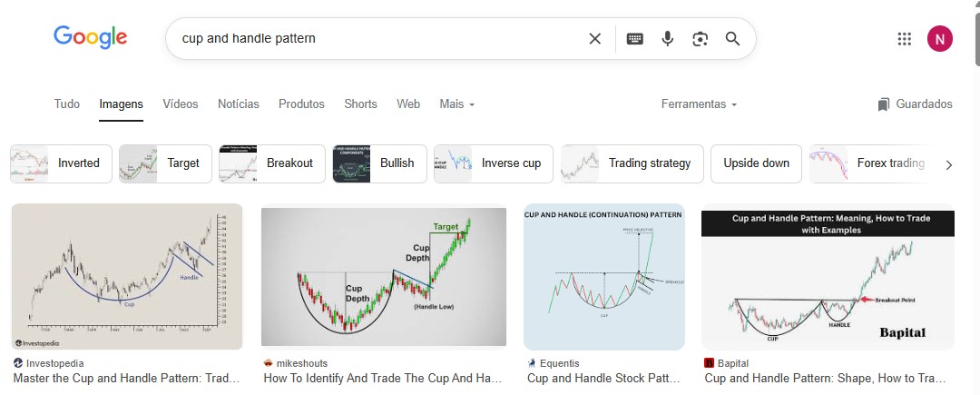Go to the Google homepage logo
Image resolution: width=980 pixels, height=395 pixels.
point(91,37)
